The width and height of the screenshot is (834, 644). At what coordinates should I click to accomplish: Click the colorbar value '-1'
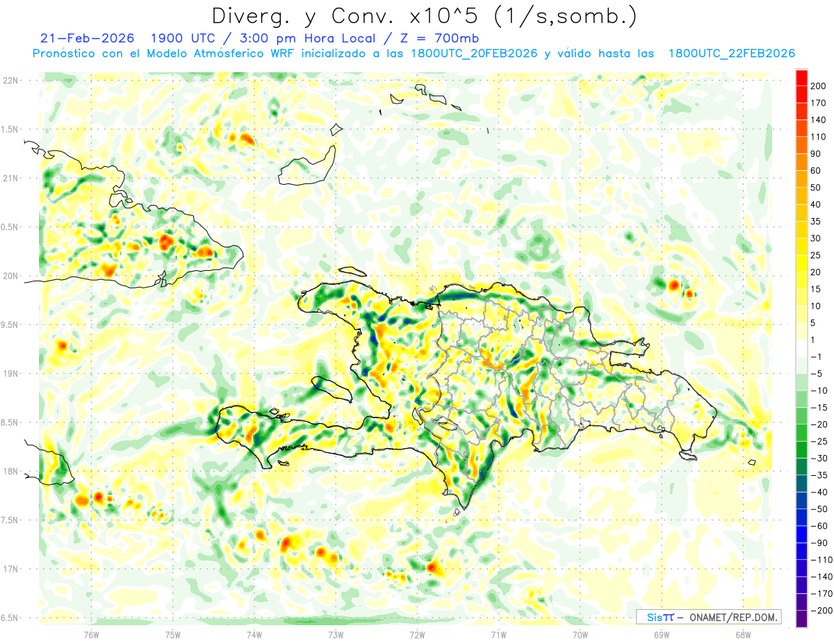[817, 357]
